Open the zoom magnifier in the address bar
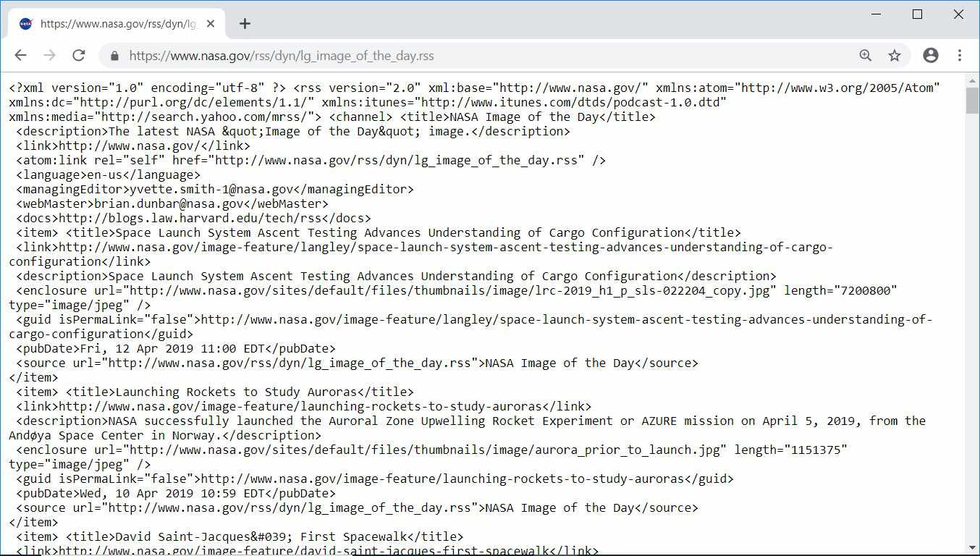 (x=865, y=56)
